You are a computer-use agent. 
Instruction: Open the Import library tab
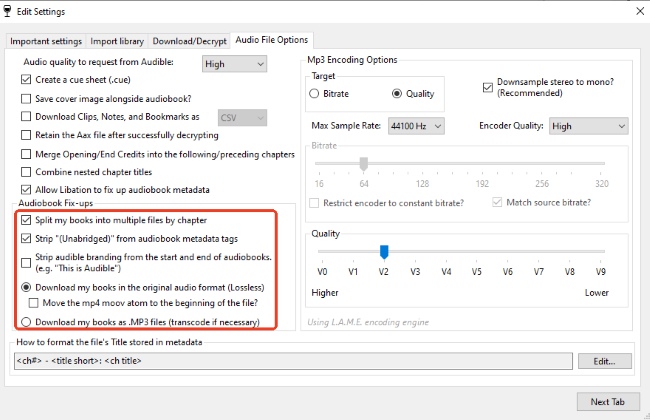(x=117, y=41)
